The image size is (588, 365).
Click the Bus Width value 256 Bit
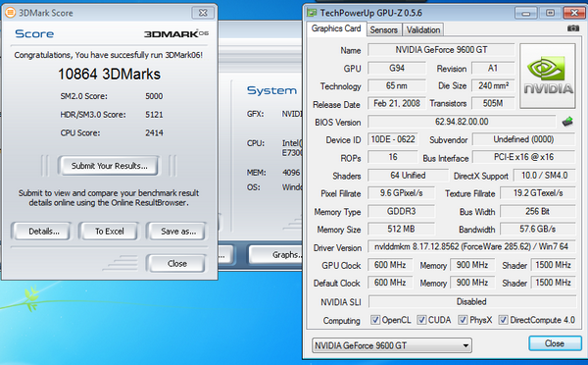(538, 211)
